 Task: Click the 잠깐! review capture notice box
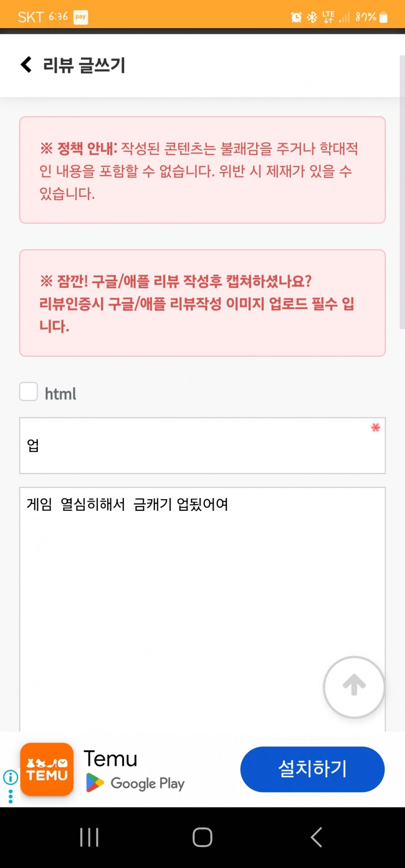click(x=202, y=303)
